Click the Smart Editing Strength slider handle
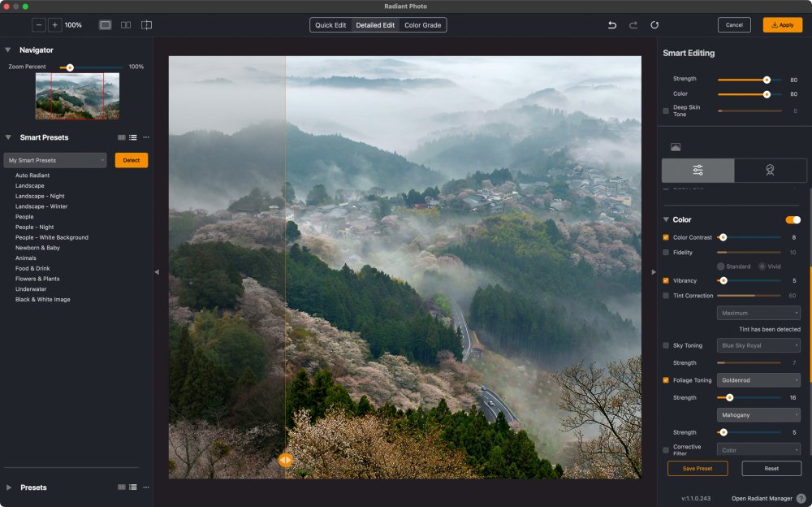The height and width of the screenshot is (507, 812). (x=767, y=80)
